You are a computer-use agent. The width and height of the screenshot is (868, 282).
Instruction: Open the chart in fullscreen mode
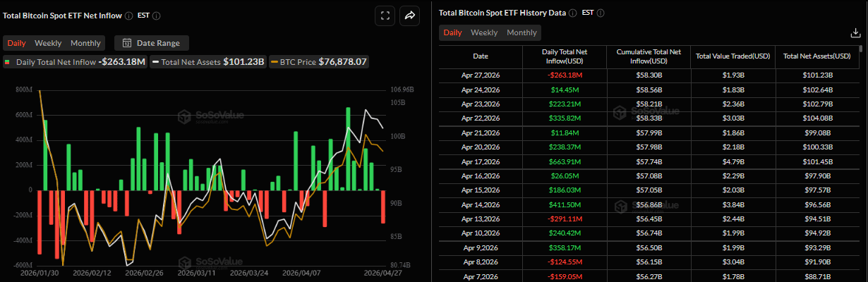[x=385, y=16]
